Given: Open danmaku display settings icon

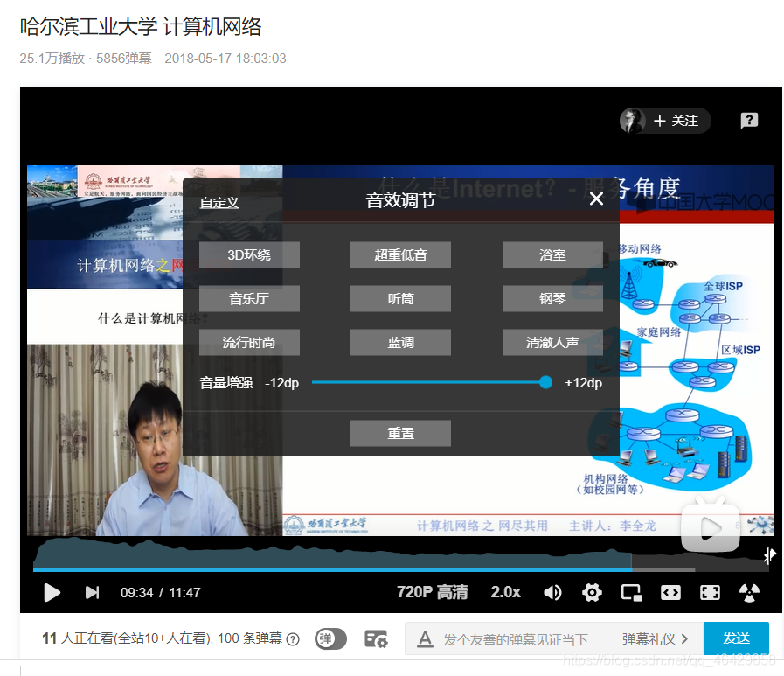Looking at the screenshot, I should [376, 639].
